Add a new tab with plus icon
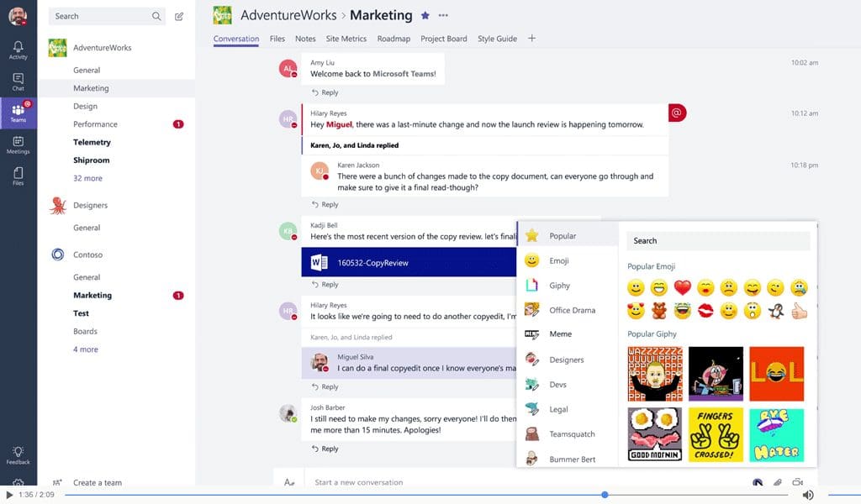This screenshot has width=861, height=504. tap(531, 39)
